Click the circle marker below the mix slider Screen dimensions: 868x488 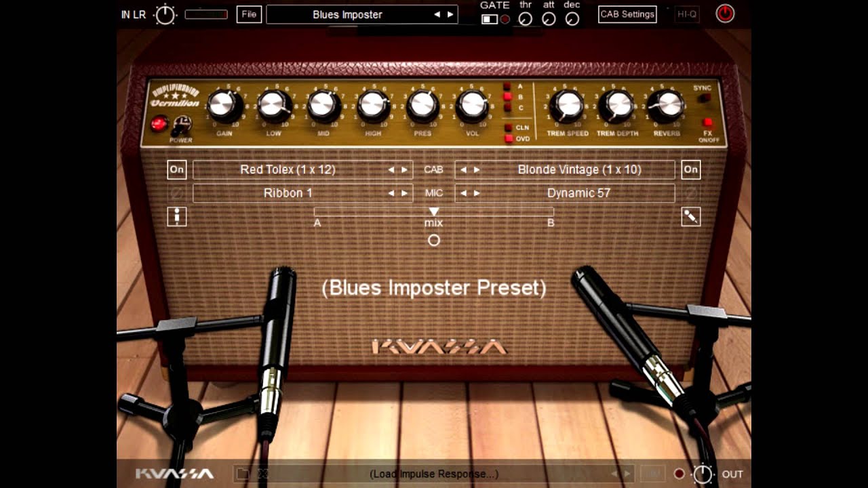coord(434,240)
